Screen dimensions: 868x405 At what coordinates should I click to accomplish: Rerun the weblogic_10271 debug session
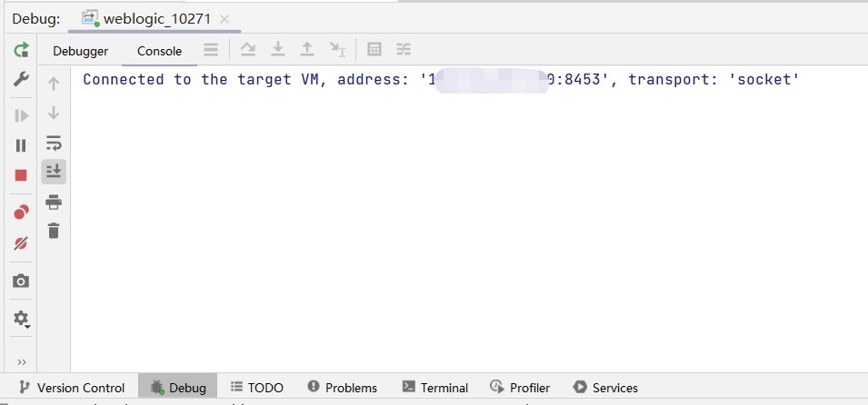coord(21,50)
